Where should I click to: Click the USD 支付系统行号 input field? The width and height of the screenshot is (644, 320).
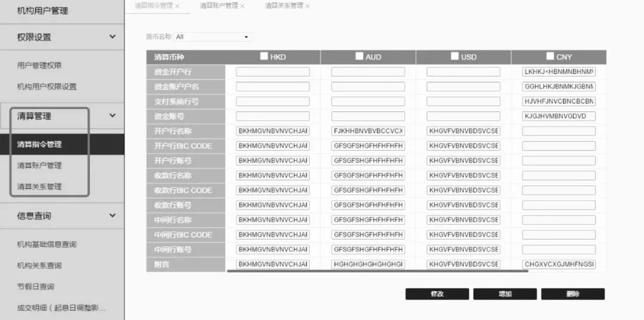463,101
